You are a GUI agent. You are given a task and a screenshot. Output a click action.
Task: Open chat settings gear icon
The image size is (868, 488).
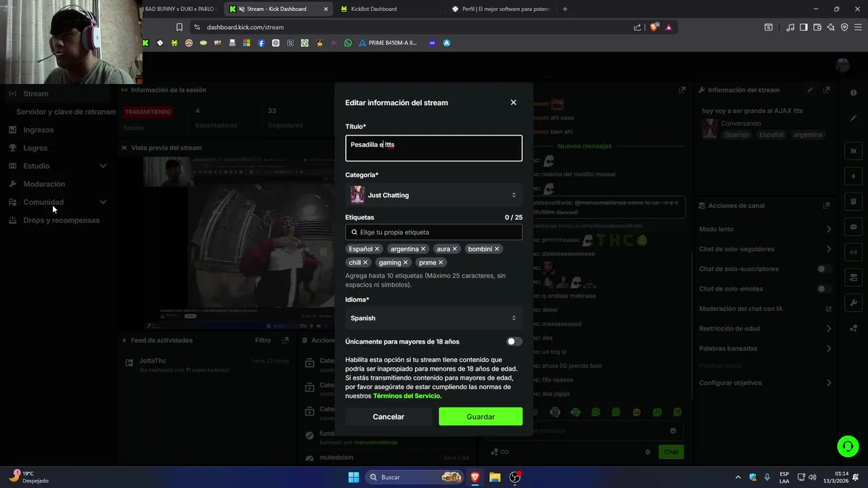coord(648,452)
